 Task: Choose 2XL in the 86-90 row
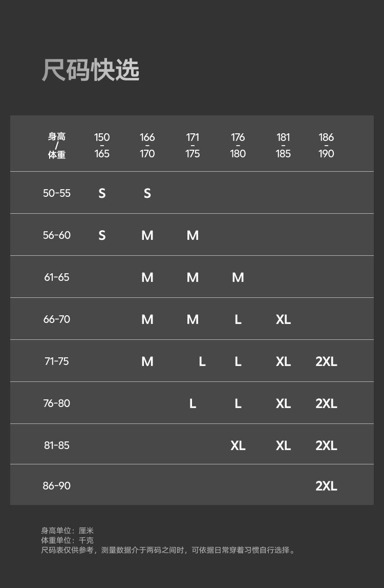tap(326, 486)
